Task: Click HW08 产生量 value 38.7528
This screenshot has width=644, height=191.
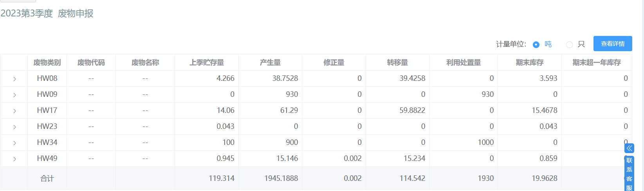Action: click(285, 79)
